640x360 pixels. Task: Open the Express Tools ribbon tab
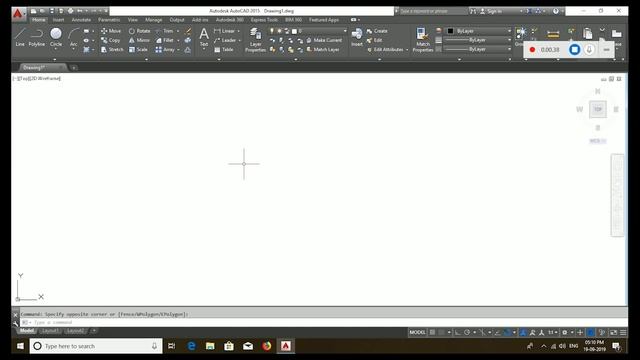pos(264,20)
